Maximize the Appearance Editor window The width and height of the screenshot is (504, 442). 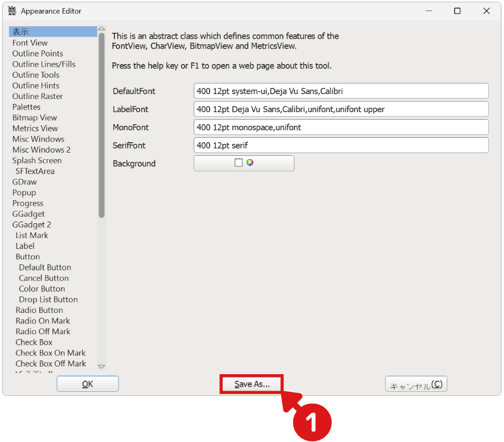[457, 11]
